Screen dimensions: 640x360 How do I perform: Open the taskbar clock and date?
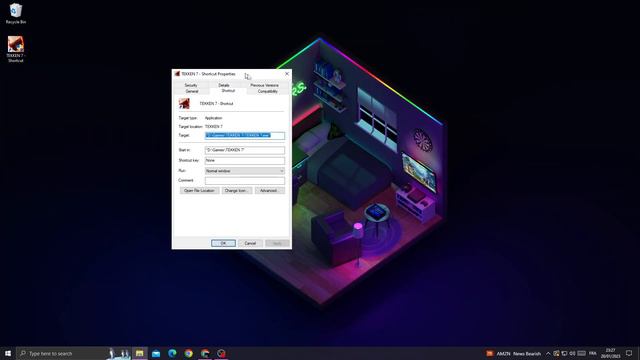click(610, 353)
